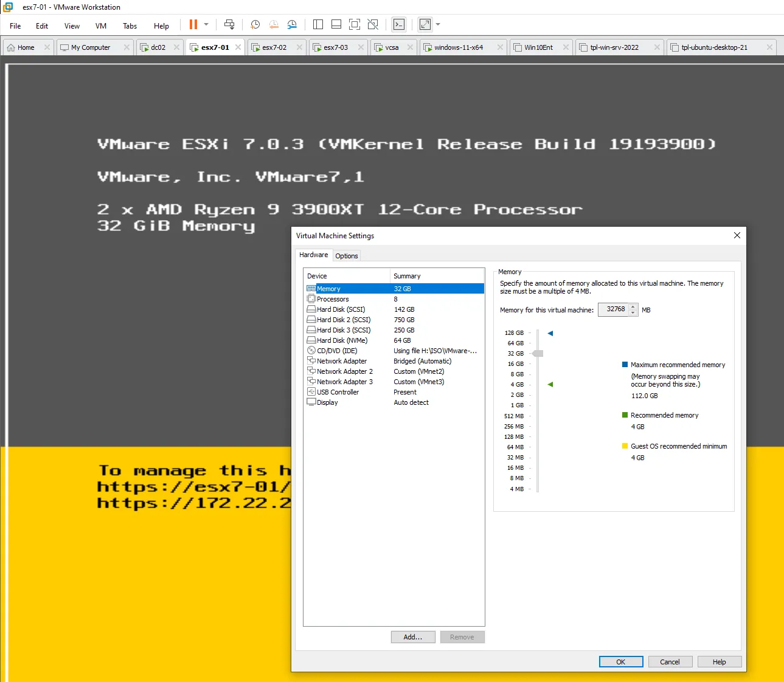Open the Options tab in VM Settings
This screenshot has width=784, height=682.
[347, 256]
